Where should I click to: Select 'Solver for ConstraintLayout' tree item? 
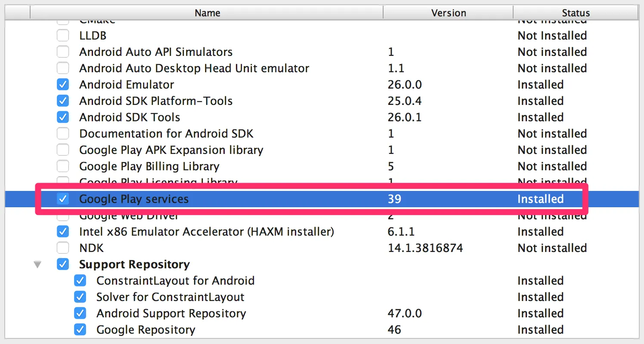coord(170,297)
